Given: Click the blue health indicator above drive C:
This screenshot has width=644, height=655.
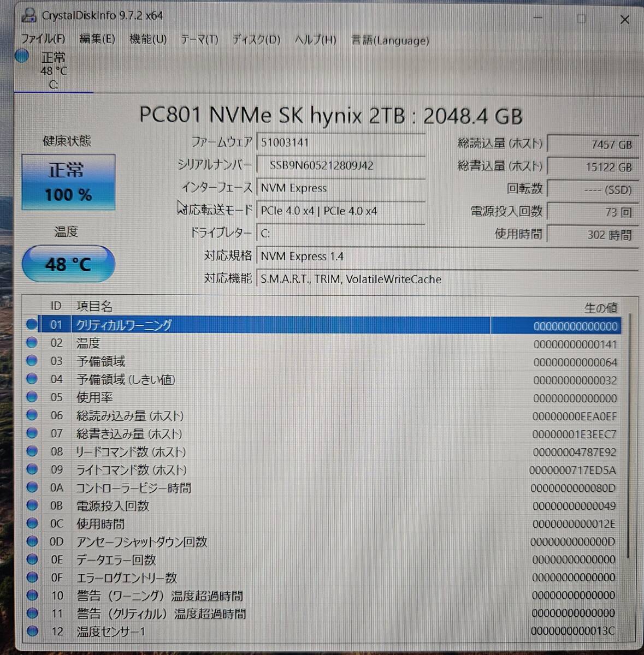Looking at the screenshot, I should coord(22,56).
